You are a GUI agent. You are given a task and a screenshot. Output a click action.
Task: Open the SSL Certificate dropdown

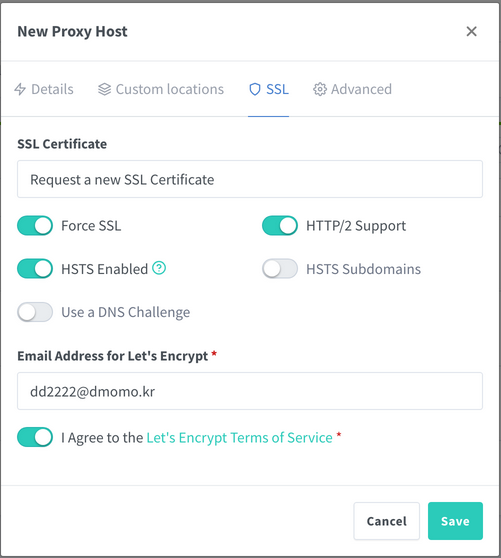250,179
